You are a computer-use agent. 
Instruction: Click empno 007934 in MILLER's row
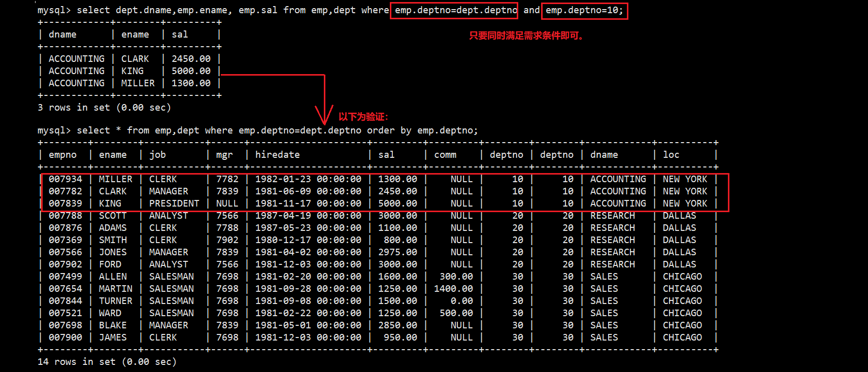click(x=65, y=179)
